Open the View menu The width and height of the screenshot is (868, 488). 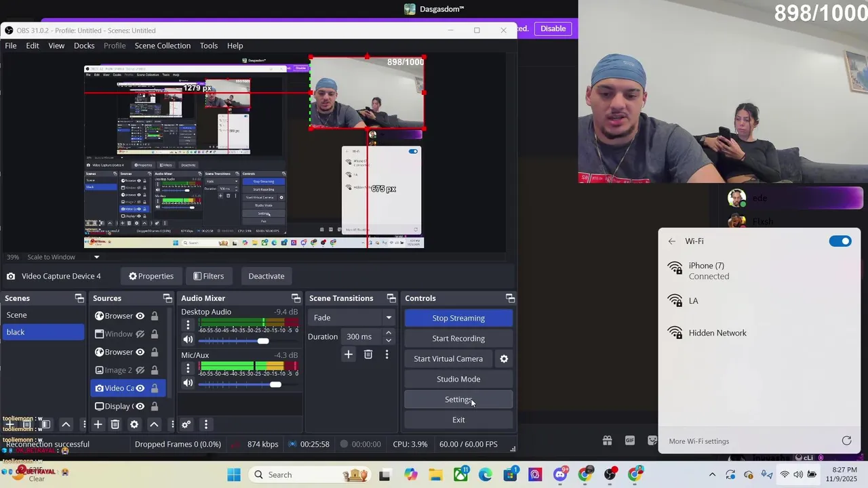(56, 45)
